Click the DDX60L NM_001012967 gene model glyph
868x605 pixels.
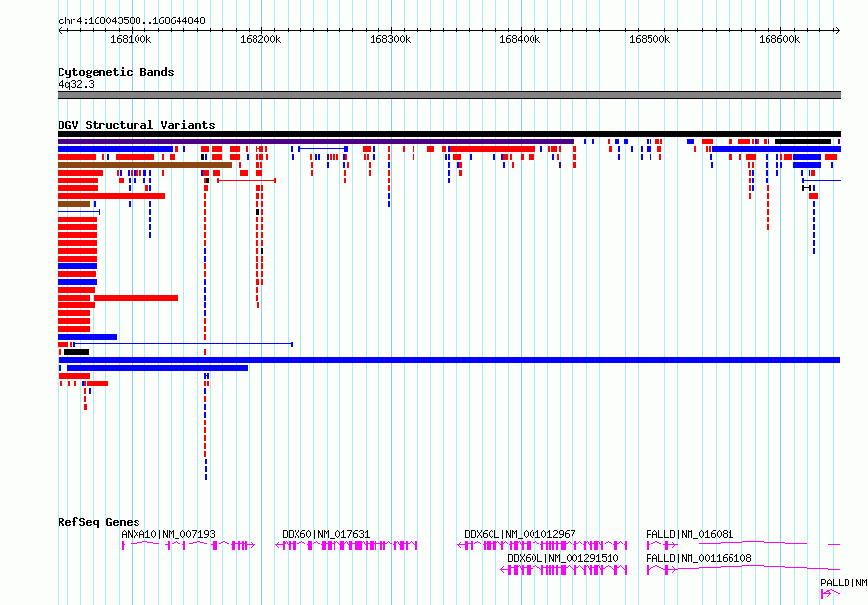pos(542,545)
